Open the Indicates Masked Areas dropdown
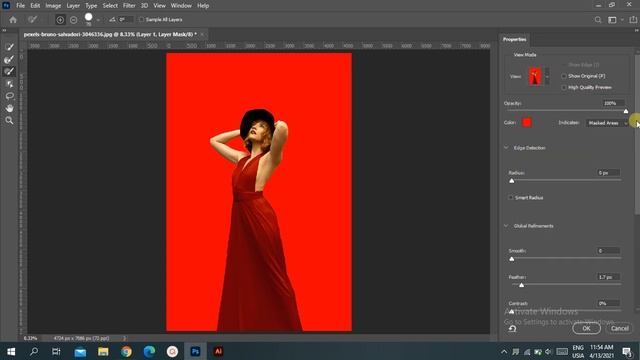Image resolution: width=640 pixels, height=360 pixels. click(607, 123)
